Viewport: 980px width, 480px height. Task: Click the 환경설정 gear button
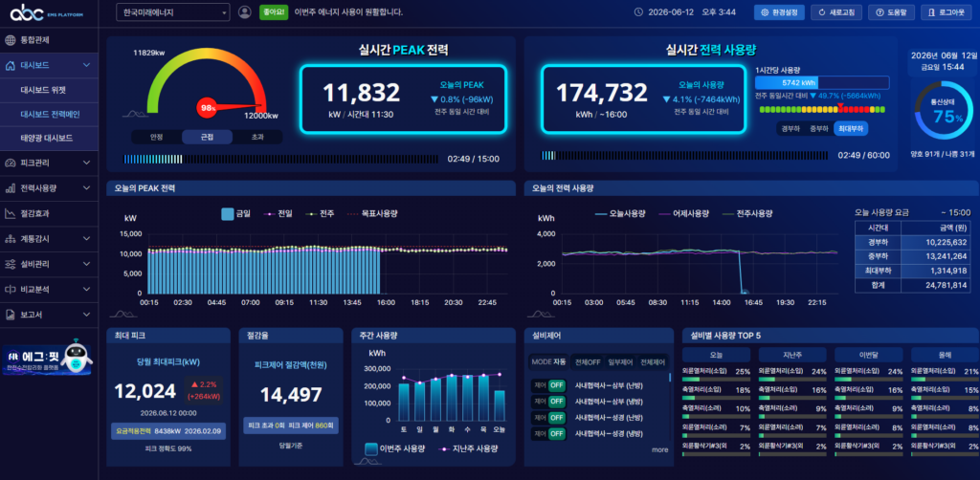pyautogui.click(x=779, y=11)
